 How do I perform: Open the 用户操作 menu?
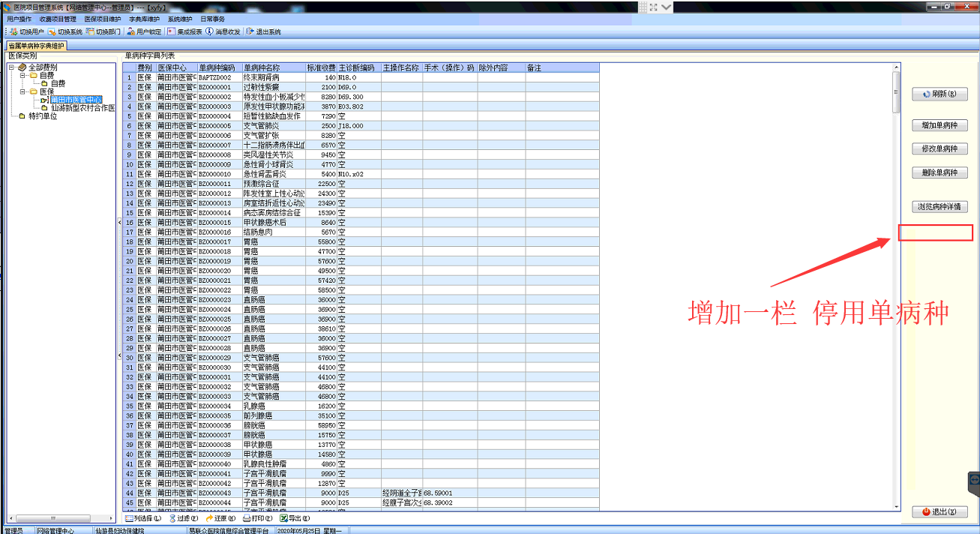pyautogui.click(x=19, y=19)
